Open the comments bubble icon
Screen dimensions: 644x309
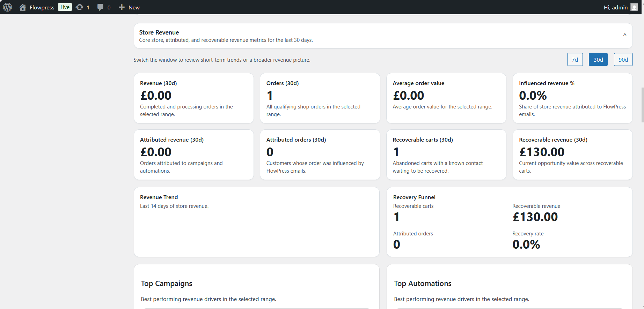[x=100, y=7]
